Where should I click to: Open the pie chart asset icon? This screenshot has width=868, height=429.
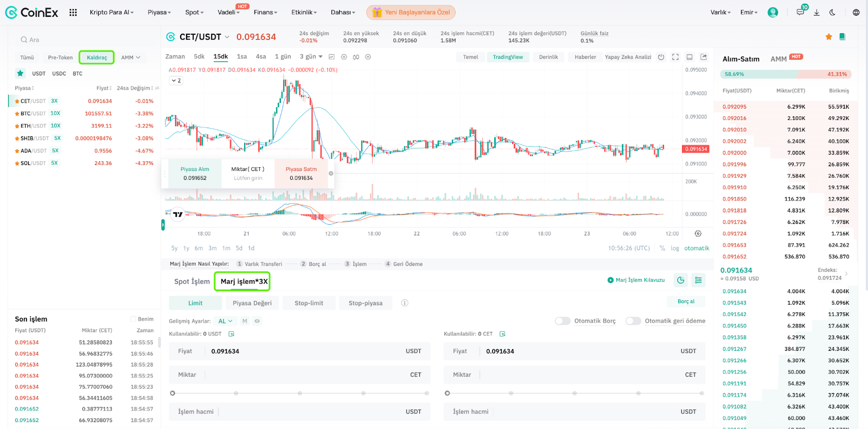[681, 280]
